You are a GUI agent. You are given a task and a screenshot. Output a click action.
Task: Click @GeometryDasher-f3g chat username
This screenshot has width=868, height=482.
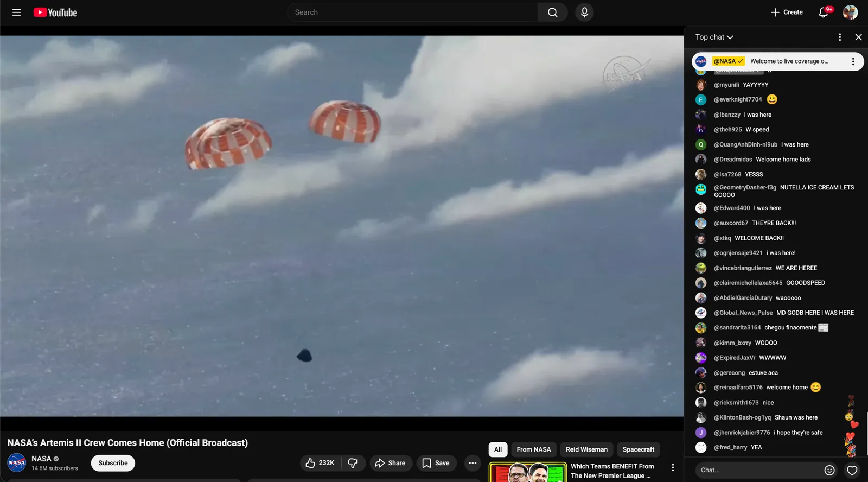[x=745, y=187]
